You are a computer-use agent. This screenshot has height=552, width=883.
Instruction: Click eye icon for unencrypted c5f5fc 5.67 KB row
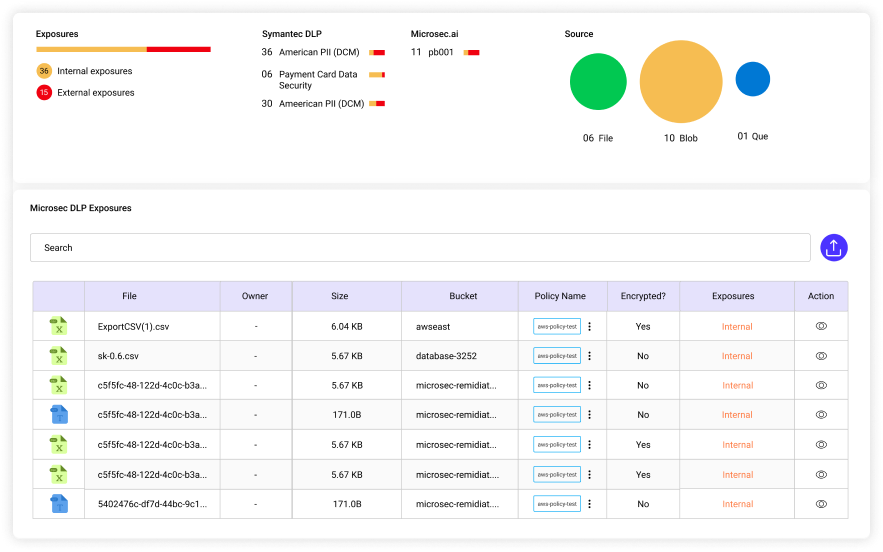pyautogui.click(x=821, y=385)
